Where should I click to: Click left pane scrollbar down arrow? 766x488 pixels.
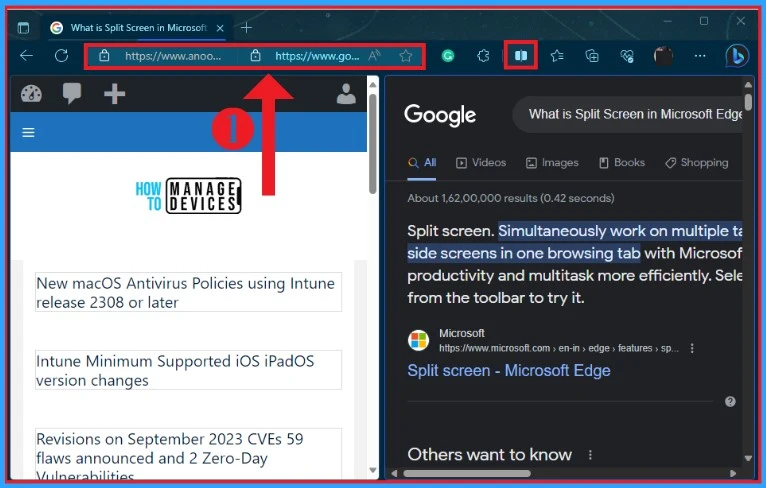click(x=373, y=470)
